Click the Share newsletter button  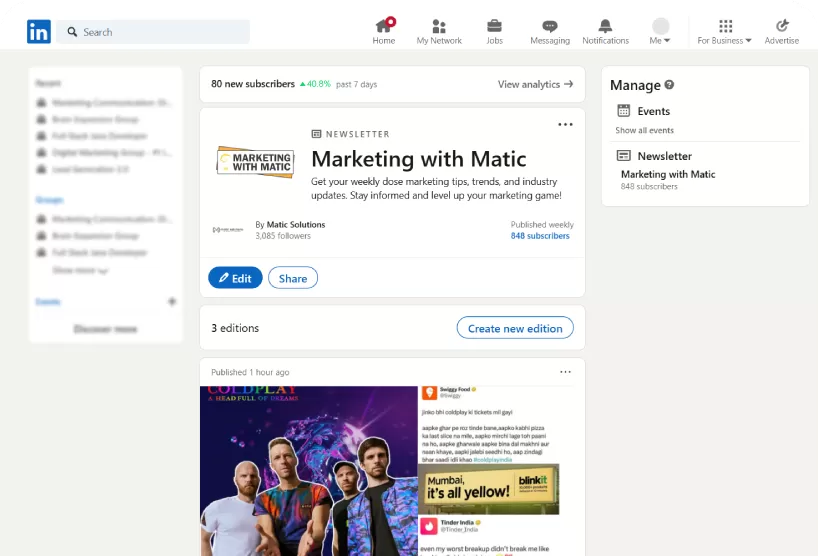click(x=293, y=277)
